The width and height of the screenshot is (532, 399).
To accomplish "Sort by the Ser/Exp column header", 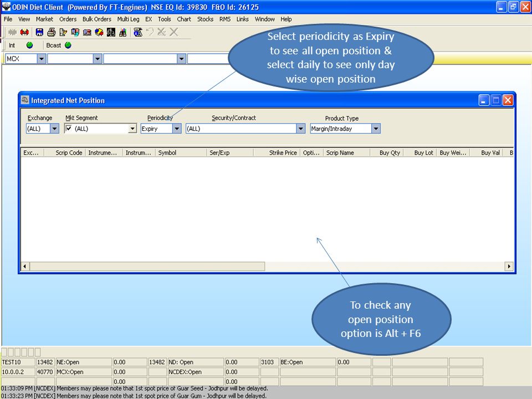I will tap(230, 153).
